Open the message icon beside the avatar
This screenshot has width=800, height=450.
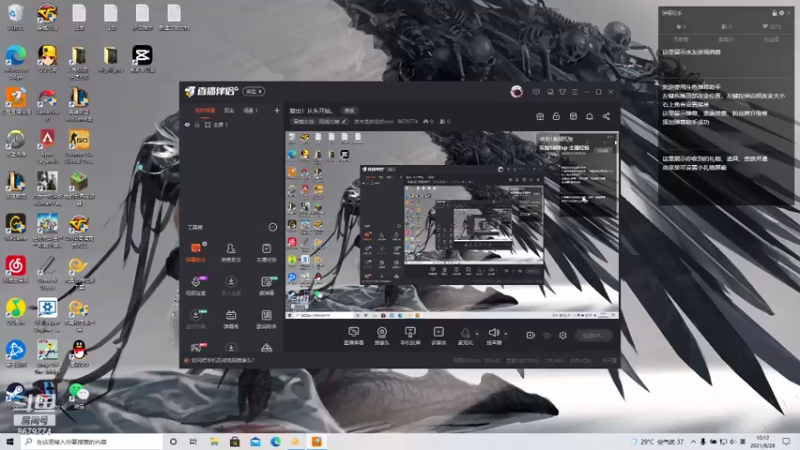[536, 92]
